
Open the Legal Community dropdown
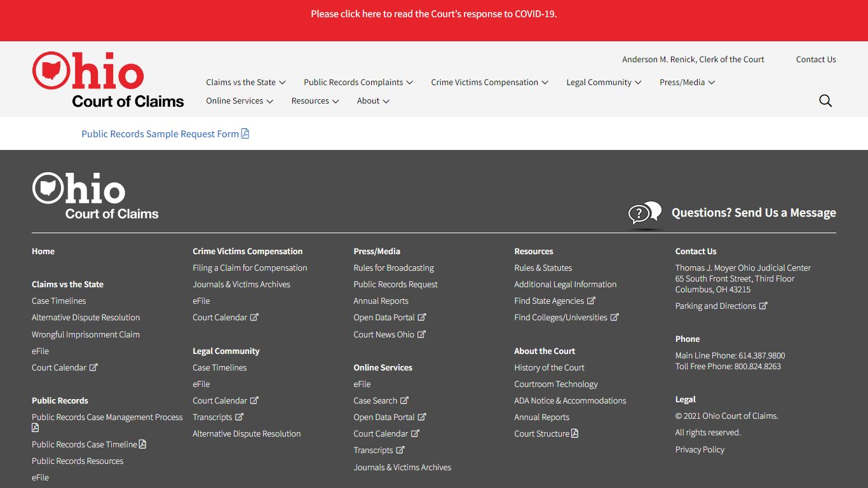604,82
